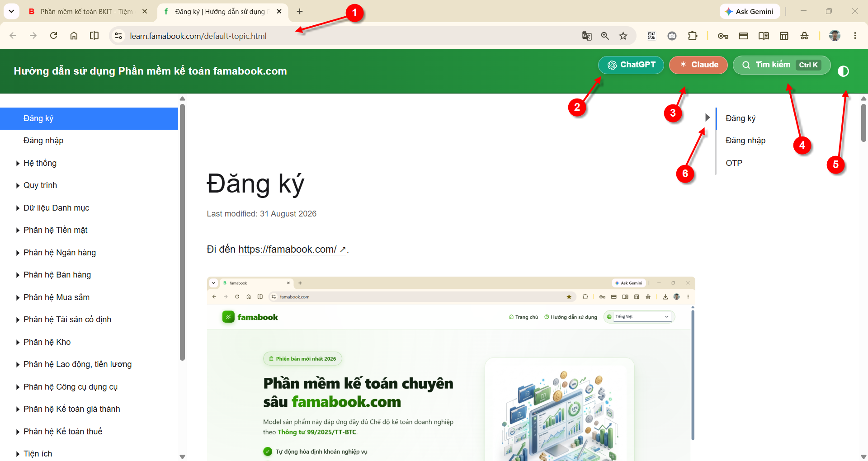Expand the Quy trình tree section
The width and height of the screenshot is (868, 461).
click(x=18, y=186)
